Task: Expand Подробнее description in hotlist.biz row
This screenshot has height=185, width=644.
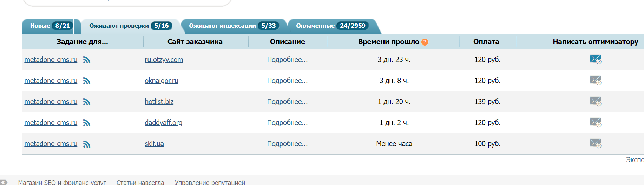Action: tap(287, 102)
